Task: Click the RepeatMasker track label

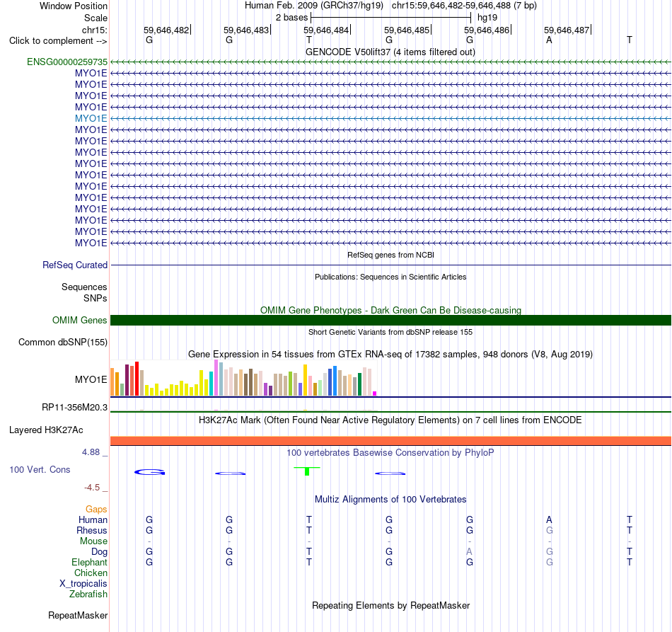Action: pos(78,615)
